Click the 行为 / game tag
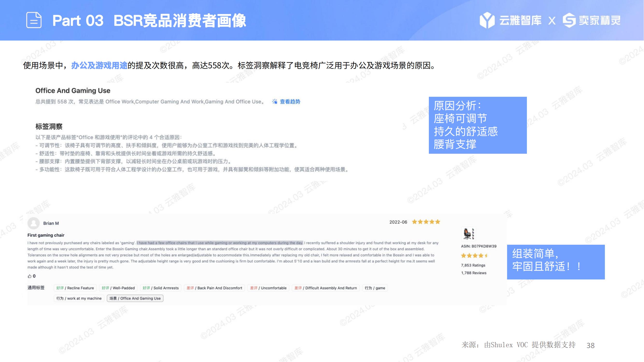644x362 pixels. (x=375, y=288)
